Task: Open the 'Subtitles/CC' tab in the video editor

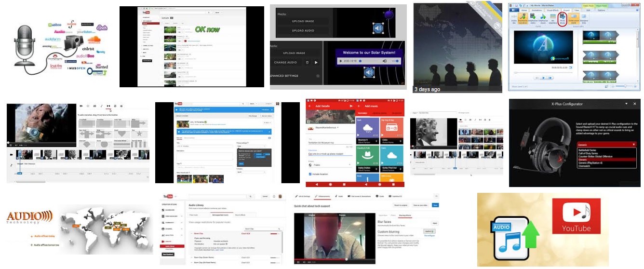Action: click(395, 196)
